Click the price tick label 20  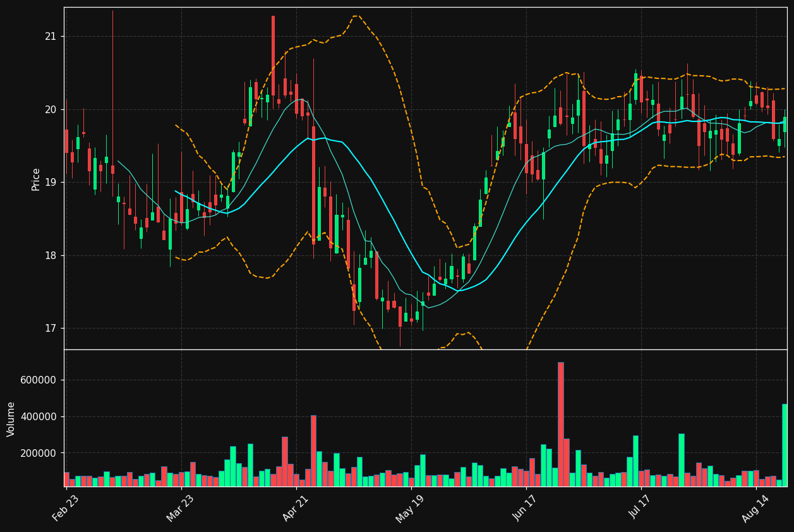(x=50, y=110)
